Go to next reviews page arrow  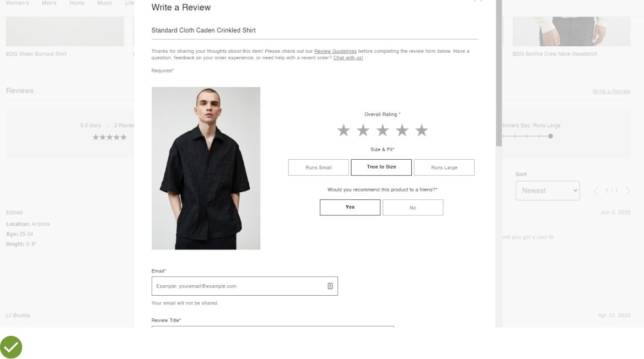tap(627, 191)
